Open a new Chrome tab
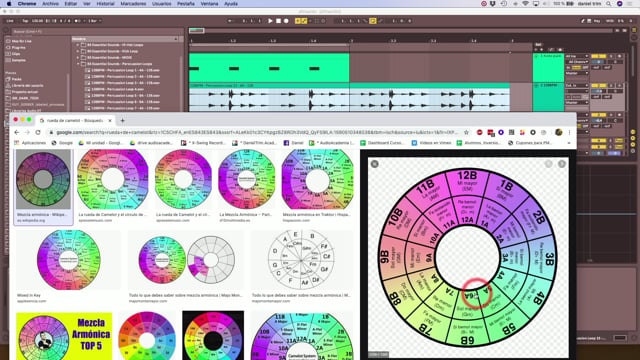 [x=122, y=120]
